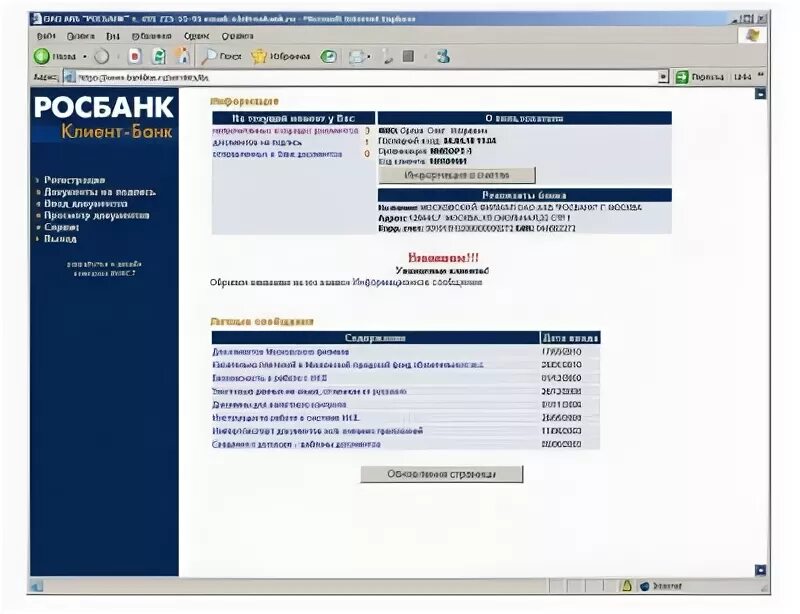Open the Файл menu
Image resolution: width=800 pixels, height=614 pixels.
pyautogui.click(x=46, y=36)
